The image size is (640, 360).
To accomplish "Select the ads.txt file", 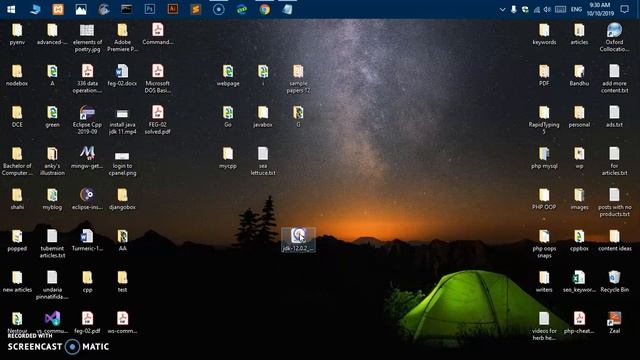I will click(614, 116).
